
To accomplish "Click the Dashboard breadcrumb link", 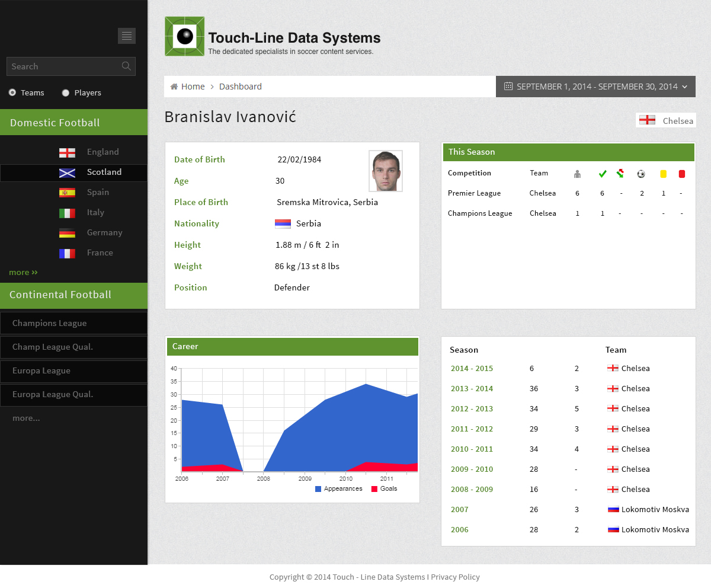I will (x=241, y=87).
